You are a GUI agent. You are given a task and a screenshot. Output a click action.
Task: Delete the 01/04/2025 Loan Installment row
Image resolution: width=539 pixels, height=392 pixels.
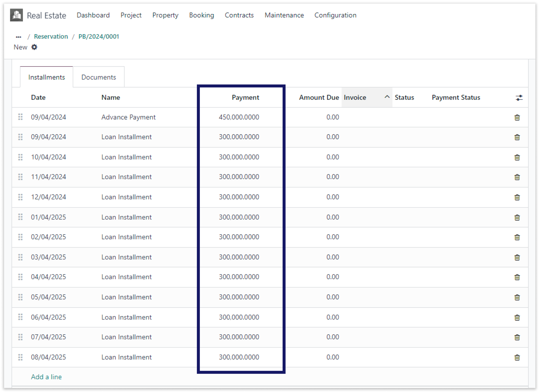[517, 217]
